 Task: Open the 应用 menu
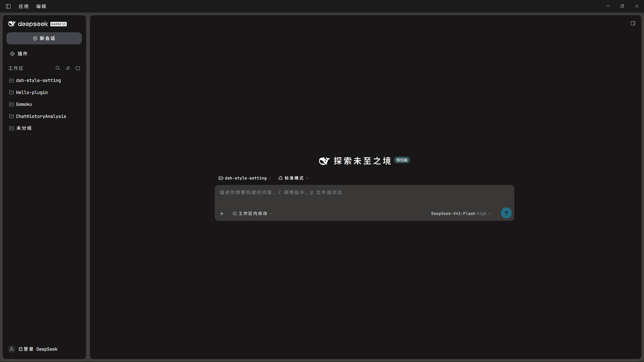coord(23,6)
